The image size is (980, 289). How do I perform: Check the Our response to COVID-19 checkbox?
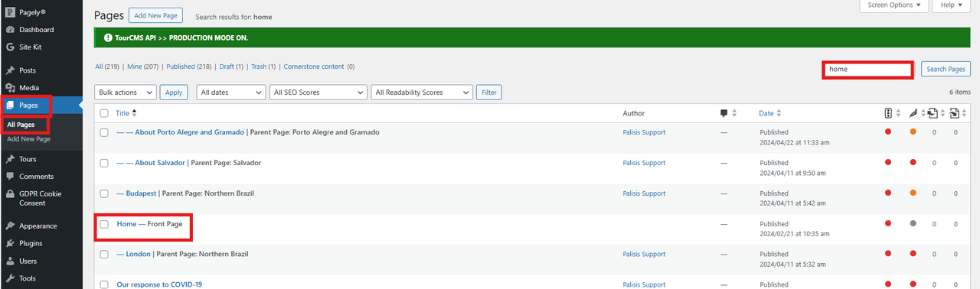pyautogui.click(x=104, y=284)
